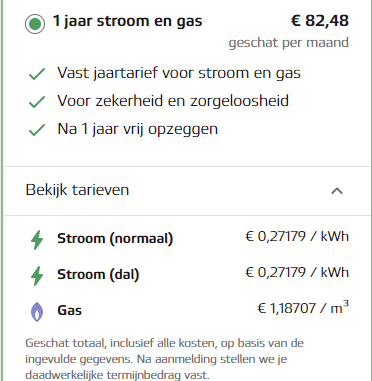Screen dimensions: 372x381
Task: Click the gas rate € 1,18707 / m³
Action: (303, 307)
